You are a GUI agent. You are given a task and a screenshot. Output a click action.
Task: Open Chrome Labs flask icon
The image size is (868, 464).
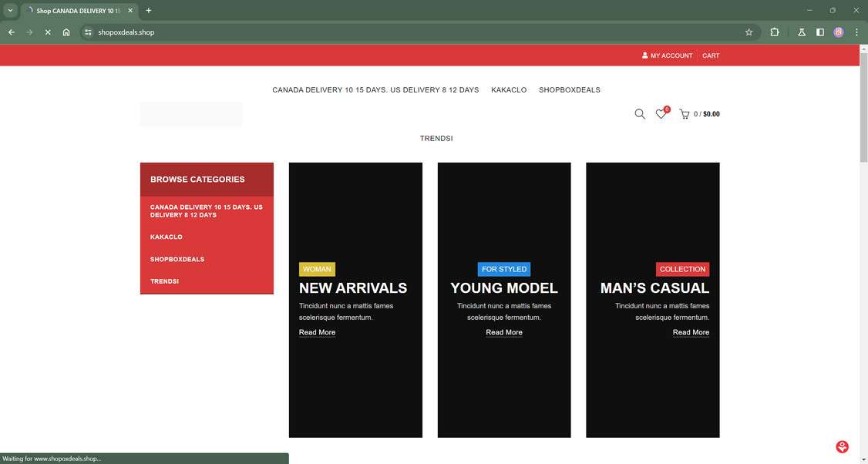(802, 32)
